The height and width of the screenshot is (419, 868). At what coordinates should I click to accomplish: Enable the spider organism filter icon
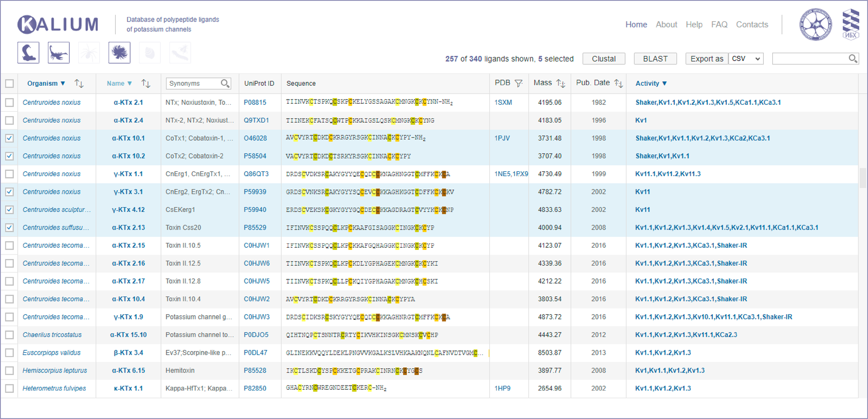[89, 53]
